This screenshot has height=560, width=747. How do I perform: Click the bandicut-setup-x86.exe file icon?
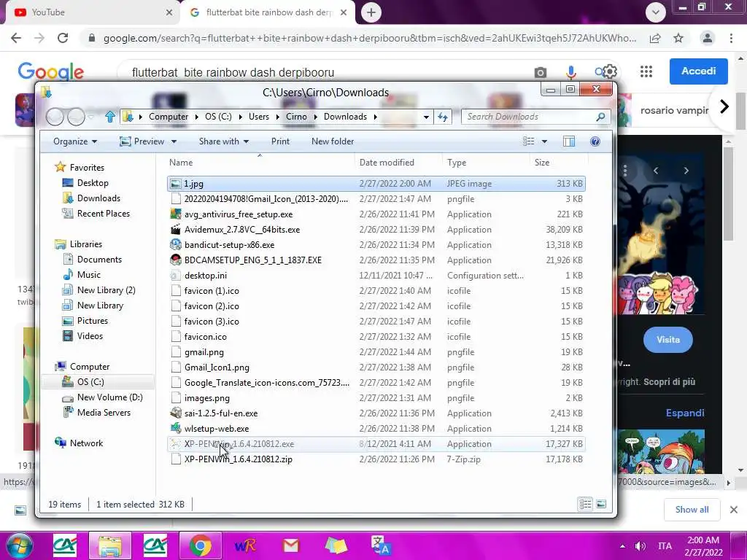coord(176,245)
